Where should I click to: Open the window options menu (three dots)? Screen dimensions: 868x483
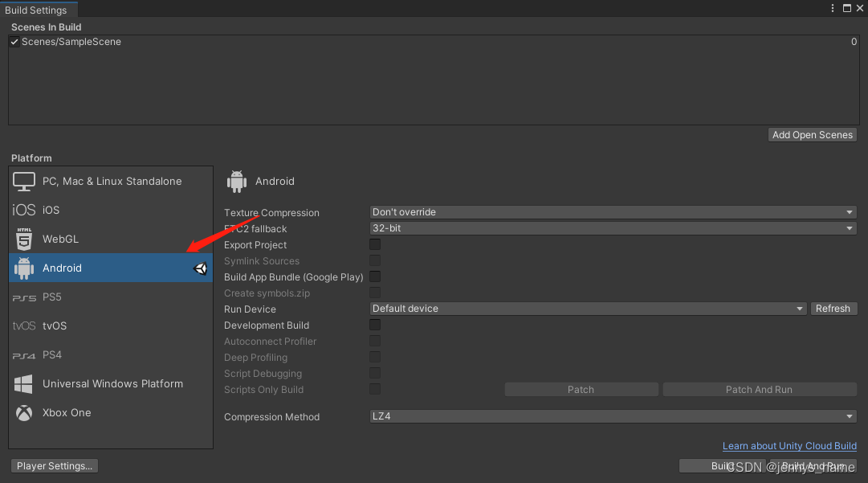(832, 8)
